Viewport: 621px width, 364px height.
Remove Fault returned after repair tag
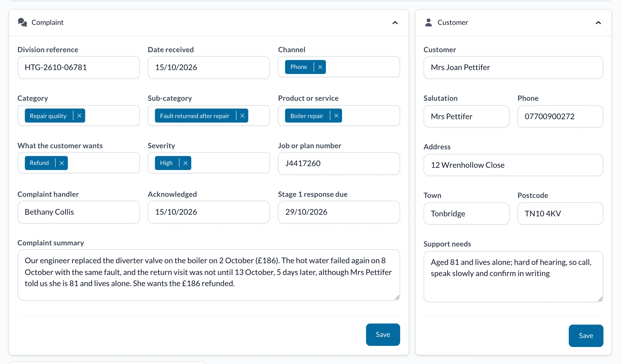coord(242,116)
